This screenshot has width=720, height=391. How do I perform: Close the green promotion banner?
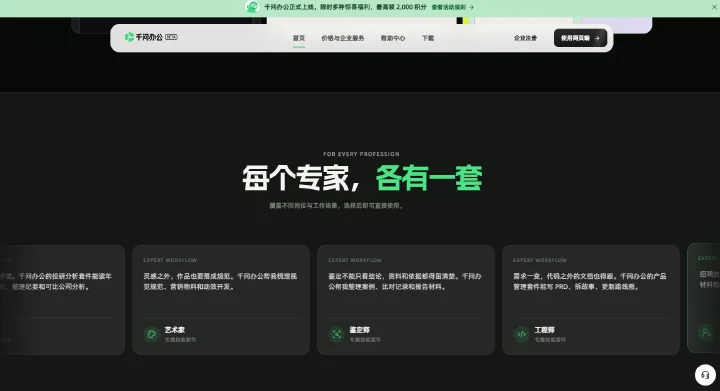[x=714, y=7]
